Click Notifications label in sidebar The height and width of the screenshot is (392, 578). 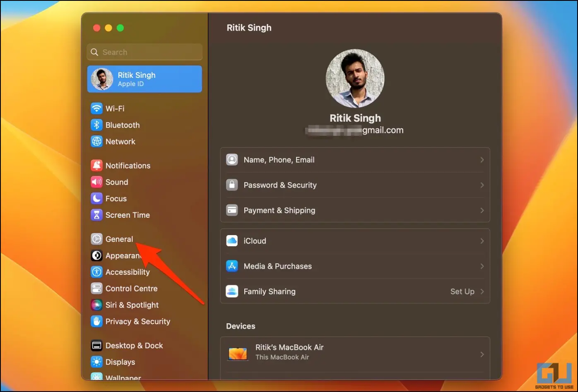coord(128,166)
